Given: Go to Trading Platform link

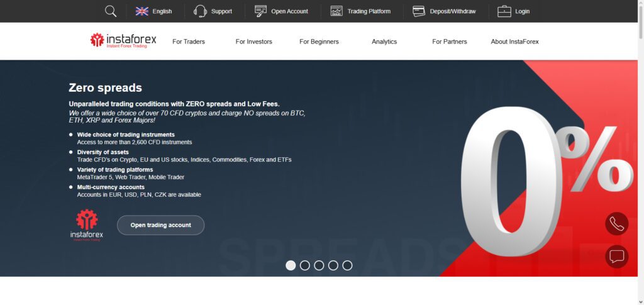Looking at the screenshot, I should click(x=369, y=11).
